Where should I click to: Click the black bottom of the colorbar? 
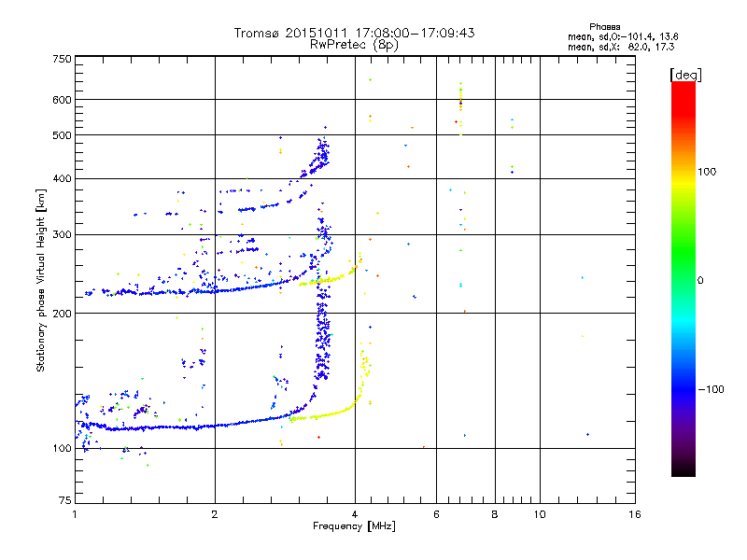coord(684,469)
